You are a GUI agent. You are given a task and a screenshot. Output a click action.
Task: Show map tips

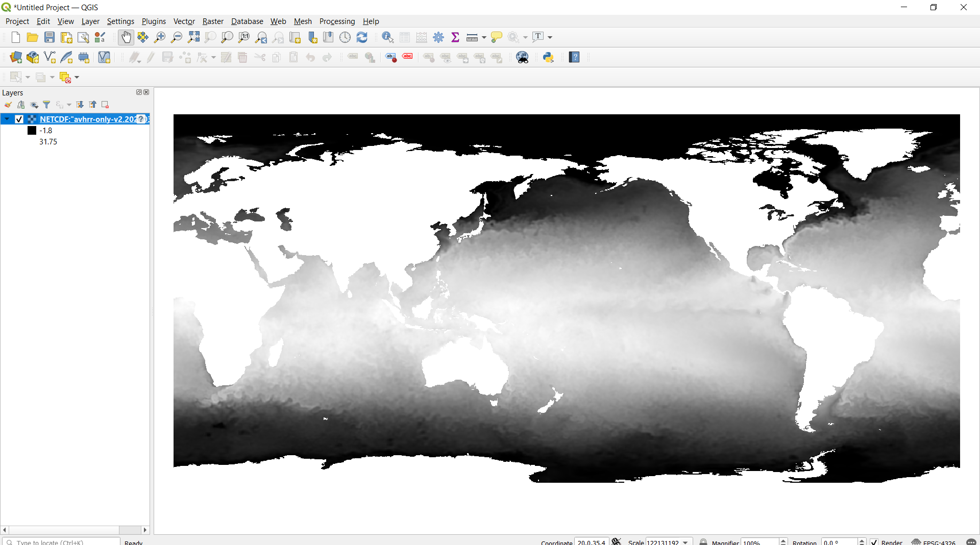point(496,37)
